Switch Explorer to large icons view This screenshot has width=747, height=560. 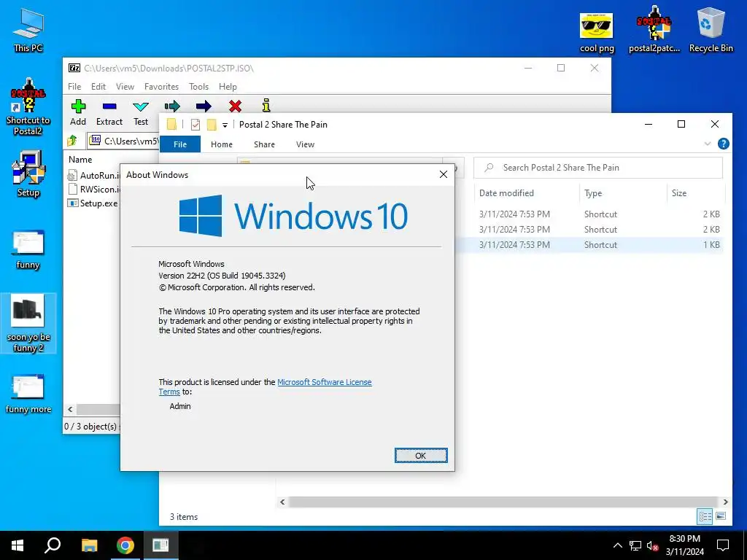click(721, 517)
